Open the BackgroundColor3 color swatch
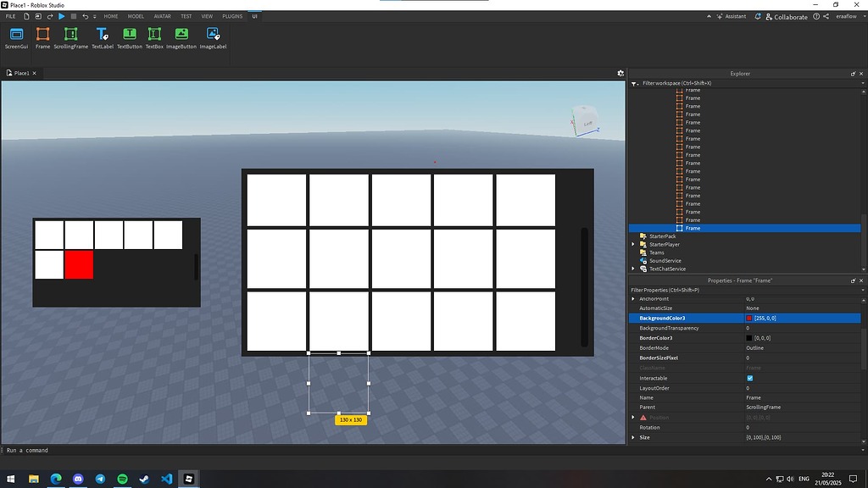This screenshot has width=868, height=488. point(749,318)
